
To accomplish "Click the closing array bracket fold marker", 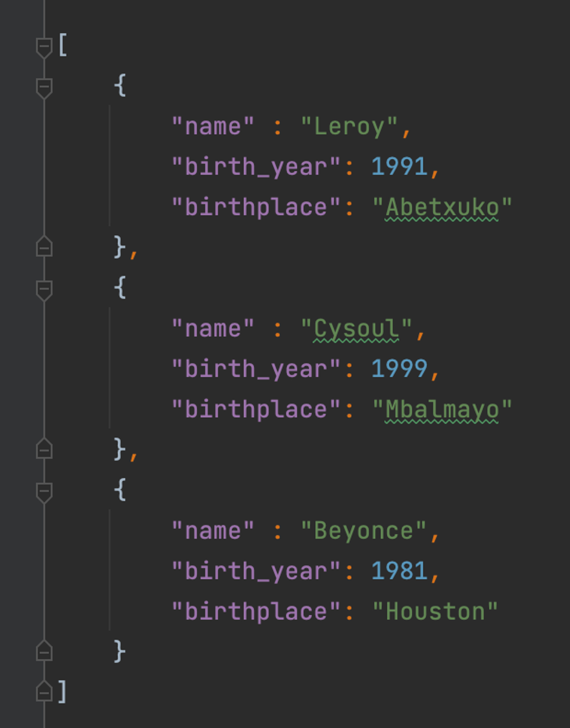I will 44,693.
